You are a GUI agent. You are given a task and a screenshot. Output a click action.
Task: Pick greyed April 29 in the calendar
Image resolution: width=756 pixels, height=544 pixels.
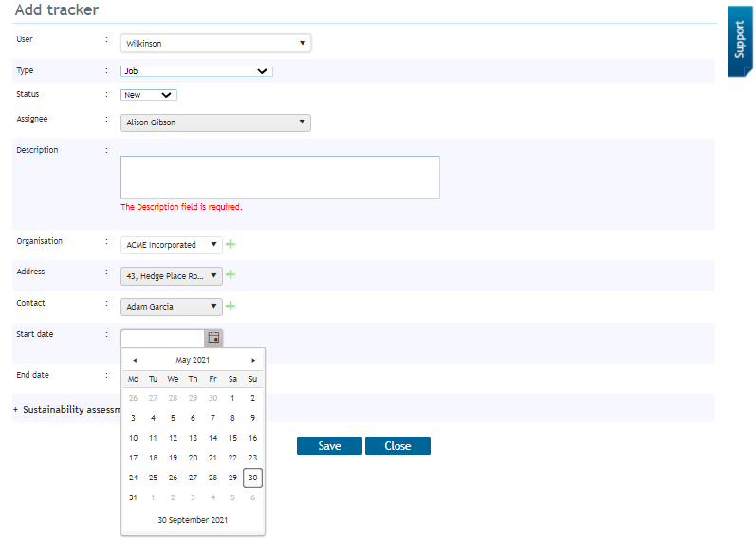[193, 398]
